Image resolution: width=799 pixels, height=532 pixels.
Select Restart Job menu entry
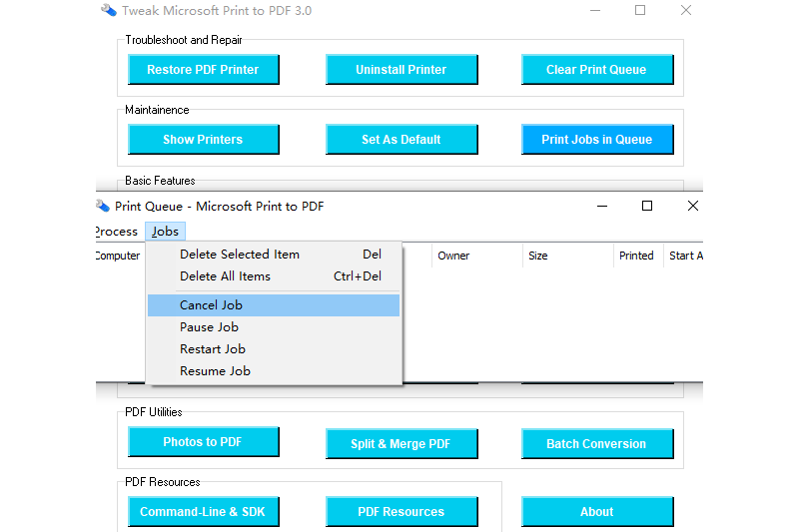point(274,348)
